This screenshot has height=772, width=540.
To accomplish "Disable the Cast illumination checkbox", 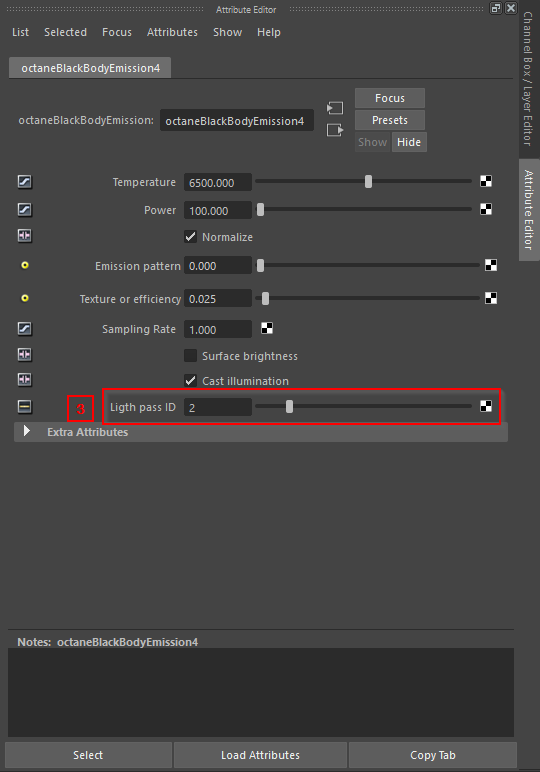I will (x=191, y=381).
